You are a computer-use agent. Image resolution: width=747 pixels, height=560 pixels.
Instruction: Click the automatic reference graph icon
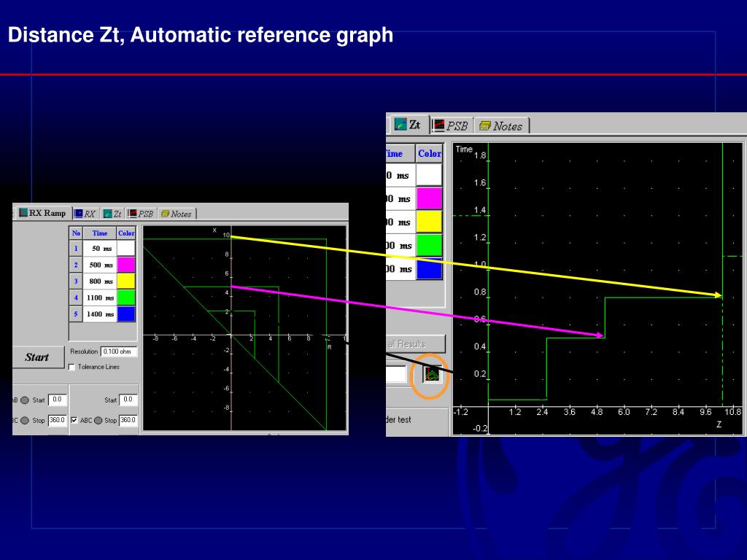[432, 375]
